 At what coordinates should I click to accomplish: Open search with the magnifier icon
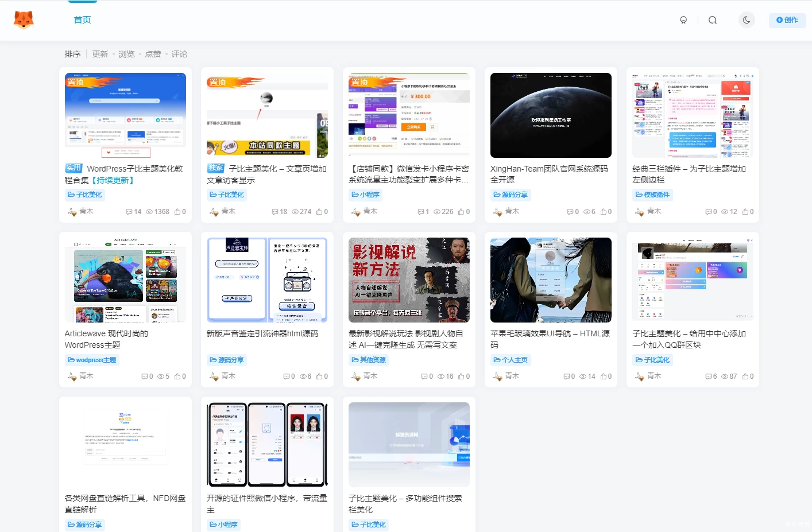pos(713,20)
